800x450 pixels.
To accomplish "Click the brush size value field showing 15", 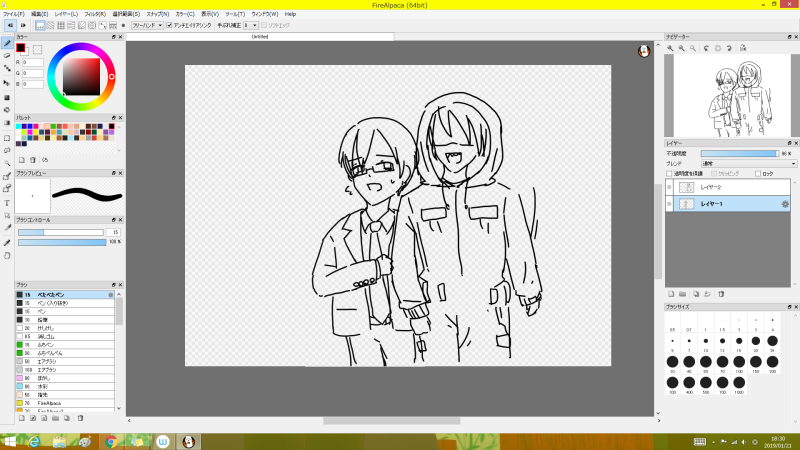I will [113, 233].
